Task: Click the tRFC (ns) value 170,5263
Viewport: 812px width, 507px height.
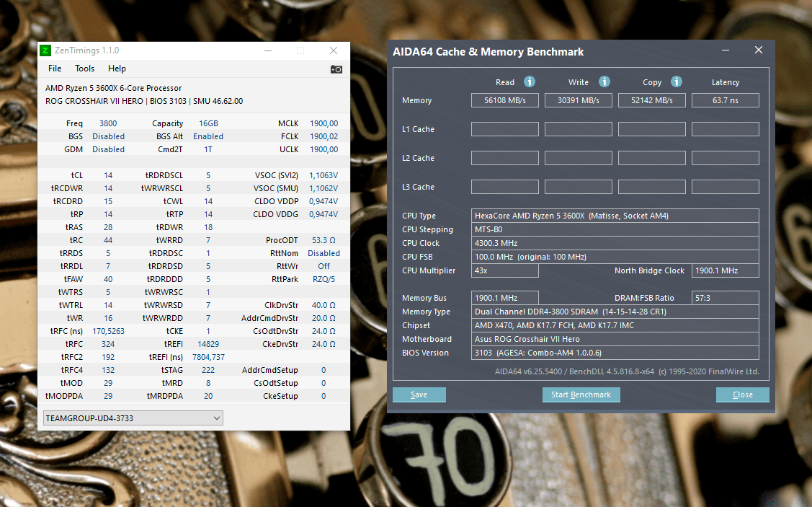Action: (108, 331)
